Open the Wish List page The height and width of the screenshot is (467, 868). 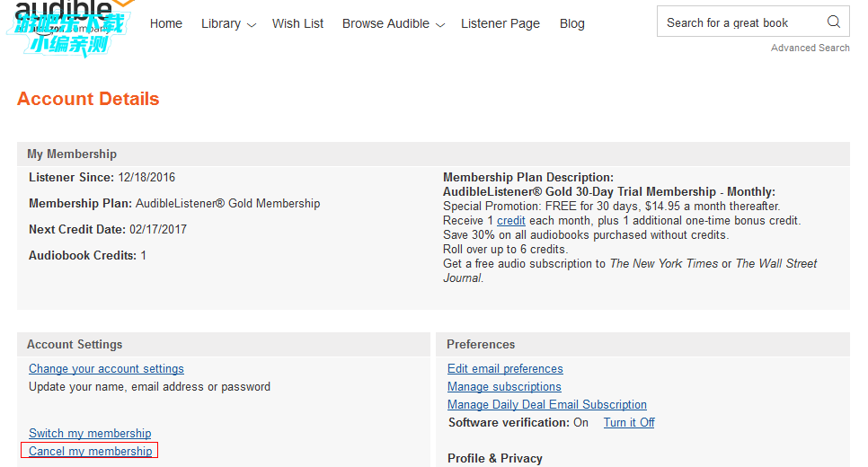click(297, 23)
